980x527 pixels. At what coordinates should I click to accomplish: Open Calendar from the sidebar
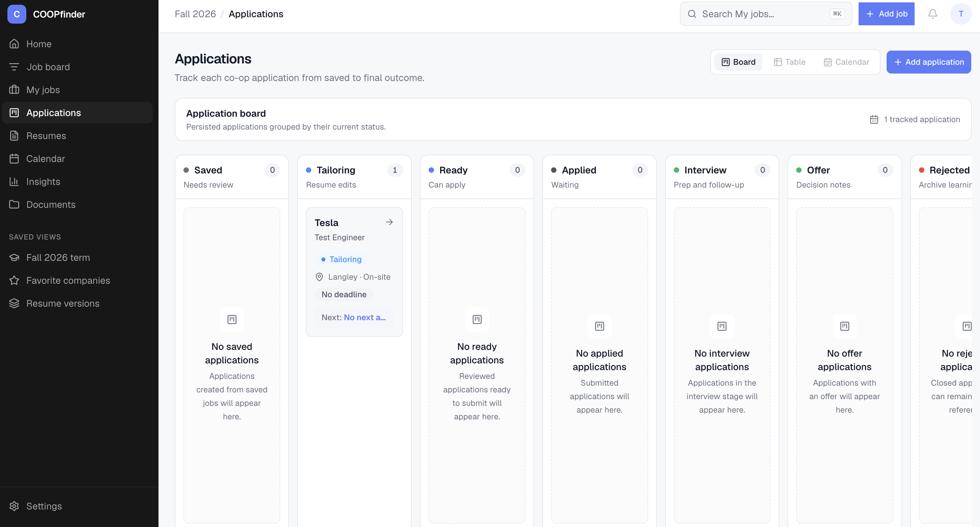[x=78, y=159]
